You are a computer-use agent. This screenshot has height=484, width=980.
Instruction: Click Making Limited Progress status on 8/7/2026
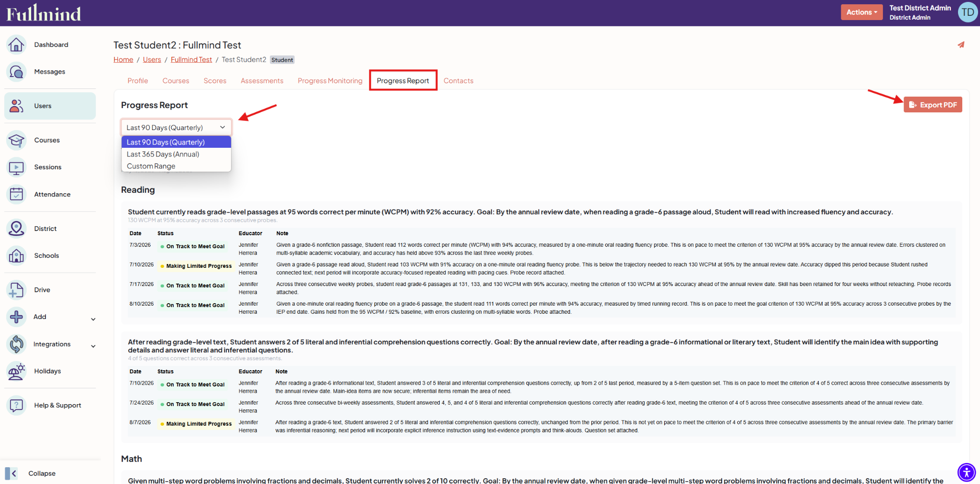pos(196,424)
